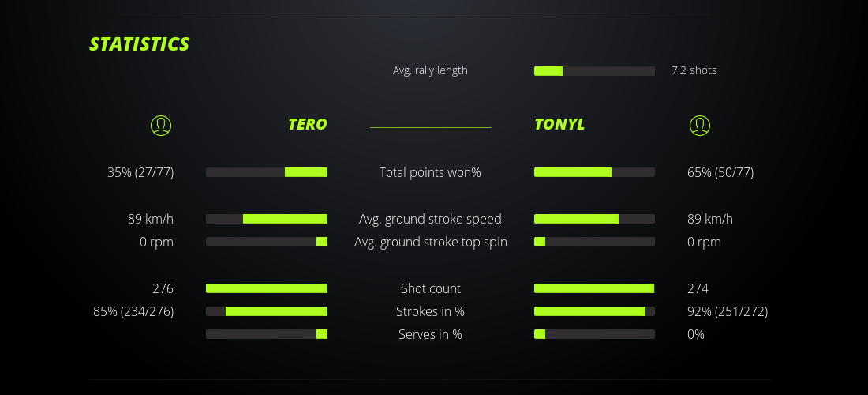
Task: Click Tero's strokes in percentage bar
Action: click(x=267, y=311)
